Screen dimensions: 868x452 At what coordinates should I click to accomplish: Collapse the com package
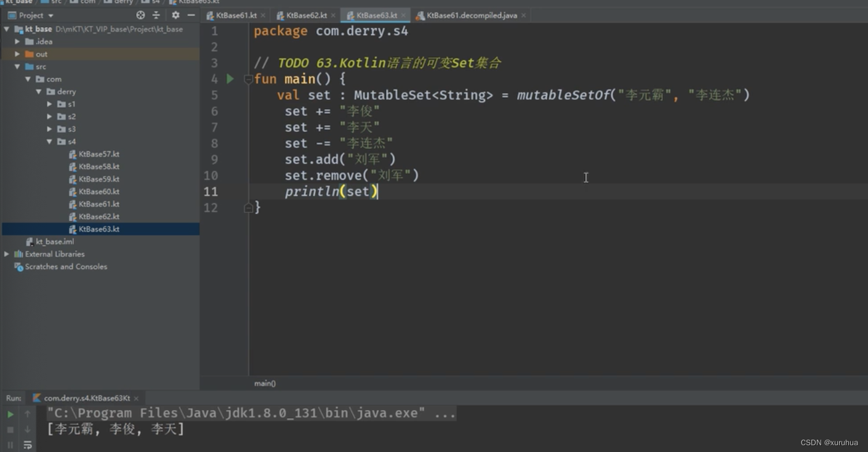tap(28, 79)
